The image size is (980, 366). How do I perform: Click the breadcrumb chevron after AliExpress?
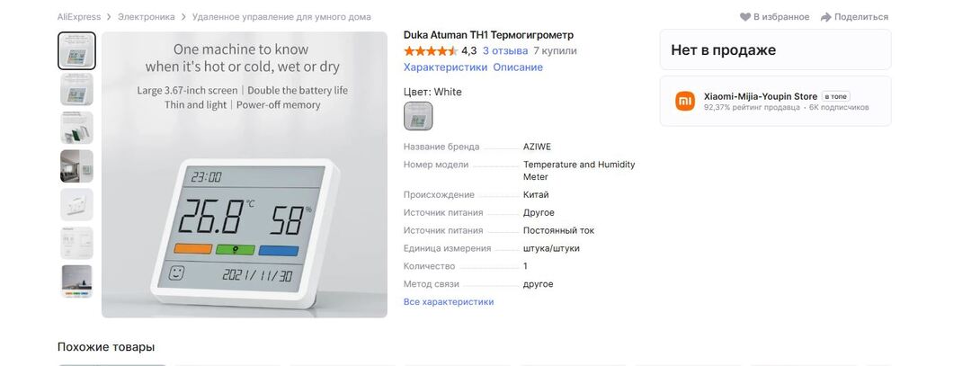click(109, 17)
